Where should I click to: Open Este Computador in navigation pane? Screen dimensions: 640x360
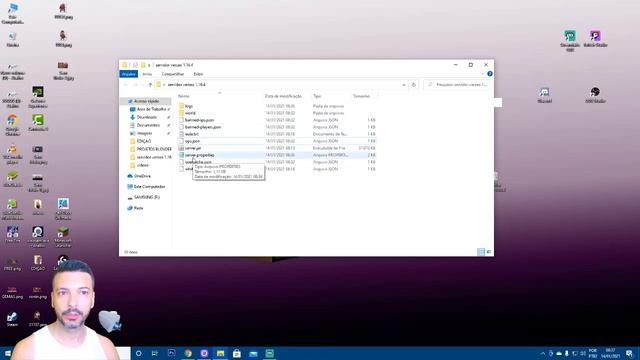click(149, 187)
